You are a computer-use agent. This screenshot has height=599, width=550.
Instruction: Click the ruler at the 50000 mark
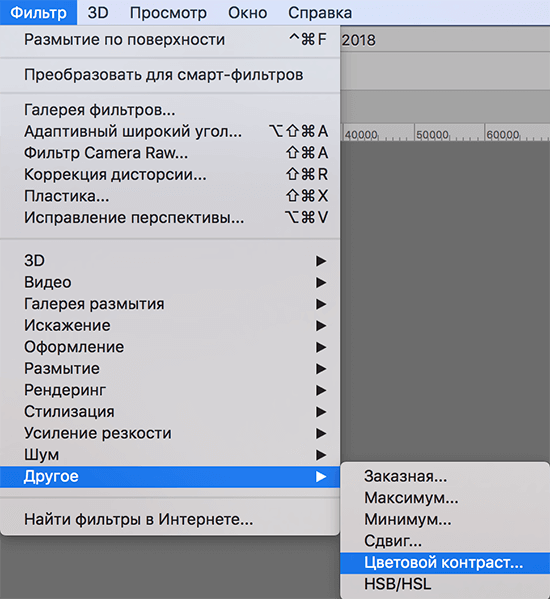432,135
